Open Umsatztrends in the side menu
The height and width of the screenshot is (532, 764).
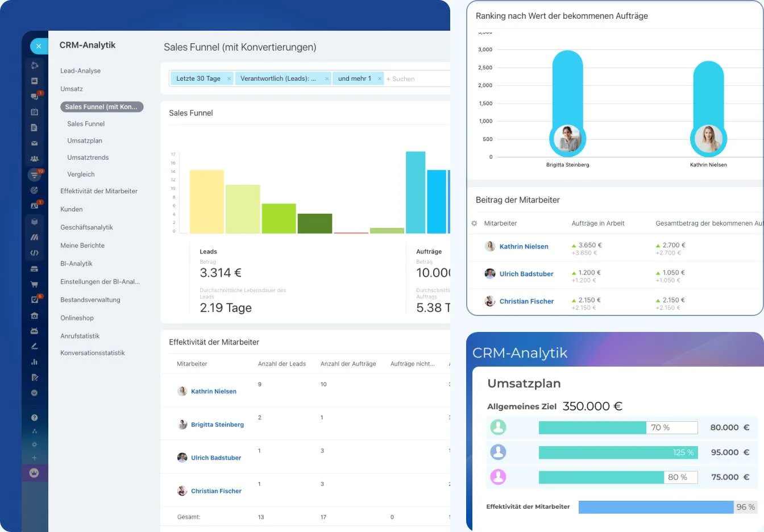(x=88, y=157)
